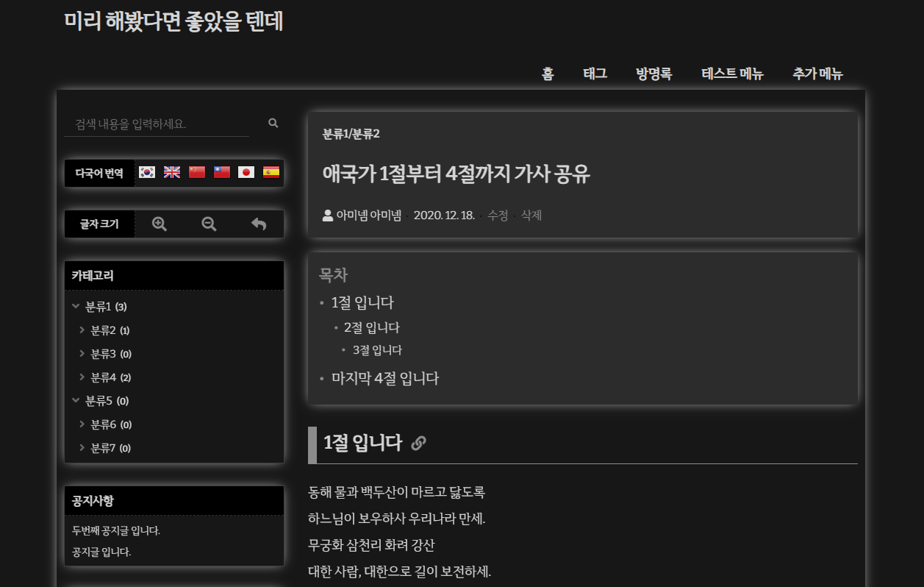Image resolution: width=924 pixels, height=587 pixels.
Task: Click the lyric line 무궁화 삼천리 화려 강산
Action: pos(371,545)
